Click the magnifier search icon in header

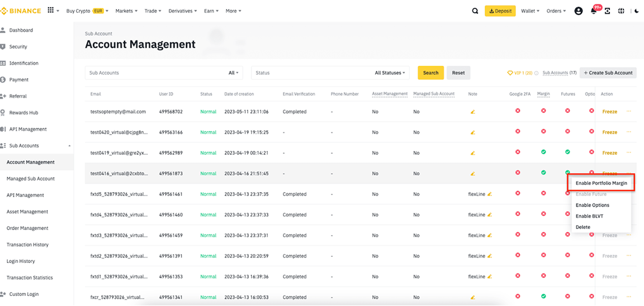tap(475, 11)
